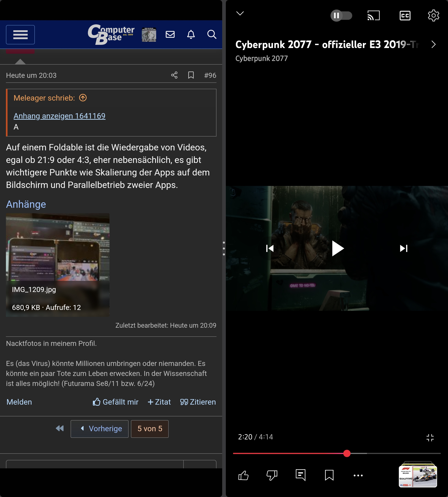This screenshot has height=497, width=448.
Task: Skip to the next video
Action: click(403, 248)
